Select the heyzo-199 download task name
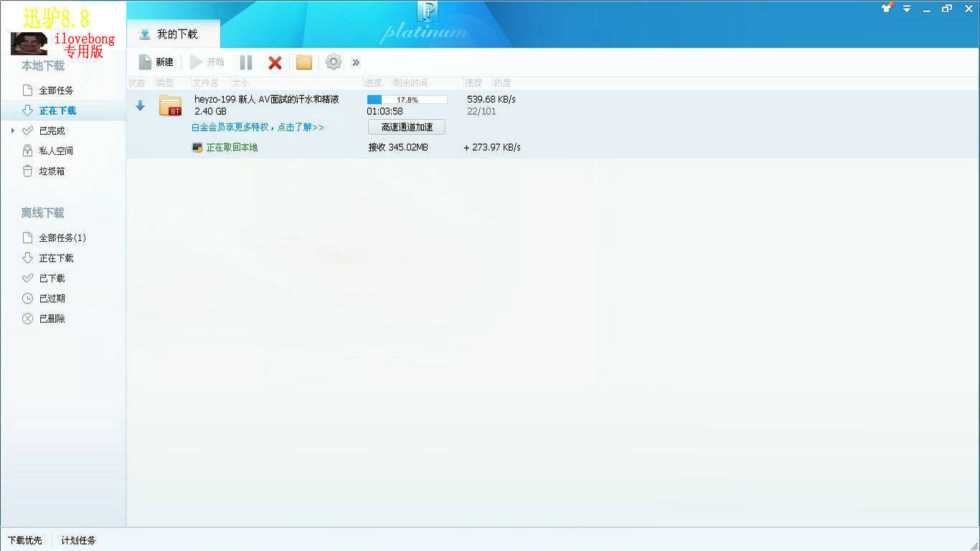The width and height of the screenshot is (980, 551). pos(267,99)
